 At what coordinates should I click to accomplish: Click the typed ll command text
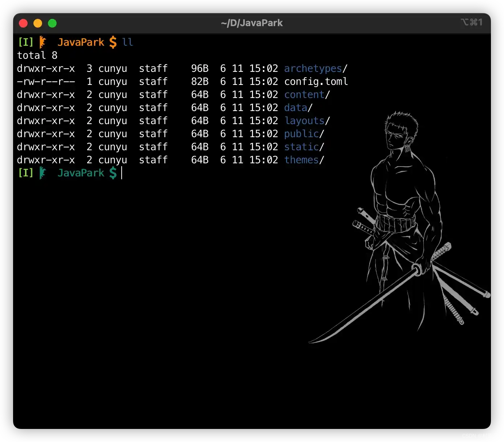127,42
